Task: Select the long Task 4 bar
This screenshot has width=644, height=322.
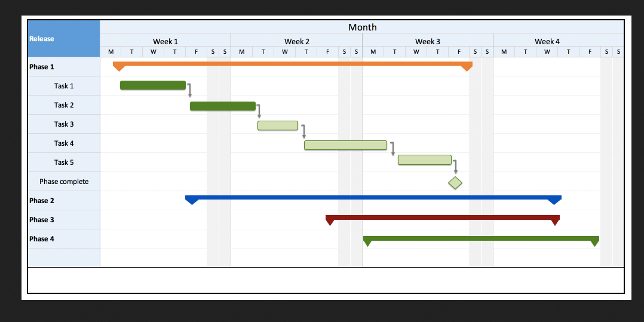Action: click(x=345, y=145)
